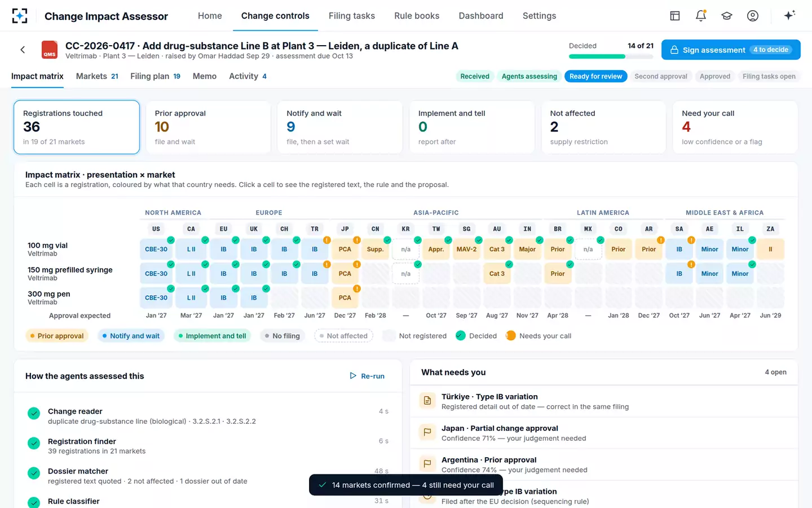Switch to the Markets tab
The width and height of the screenshot is (812, 508).
click(97, 76)
